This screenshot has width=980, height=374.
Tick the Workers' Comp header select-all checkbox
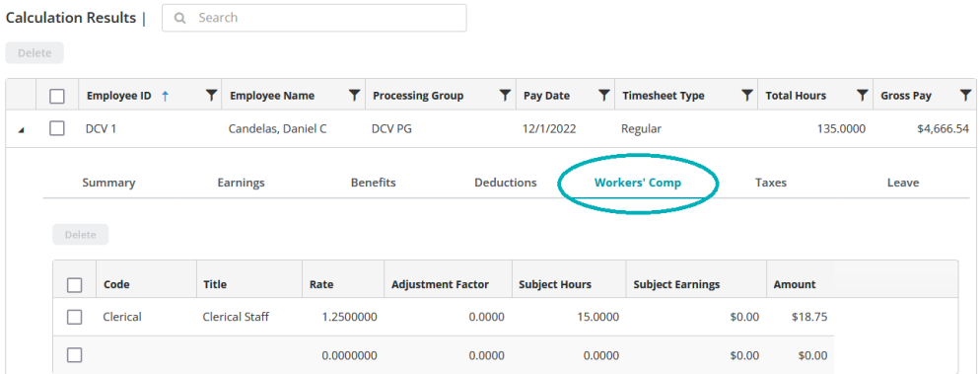74,285
